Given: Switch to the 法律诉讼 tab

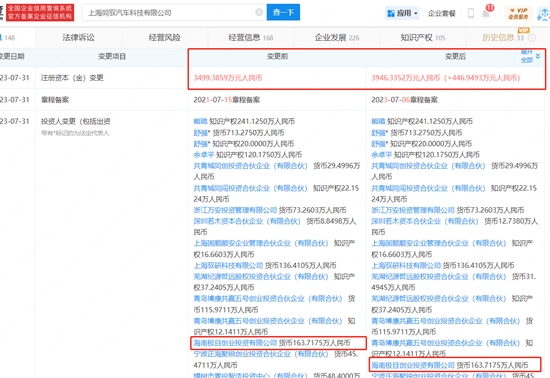Looking at the screenshot, I should tap(79, 38).
